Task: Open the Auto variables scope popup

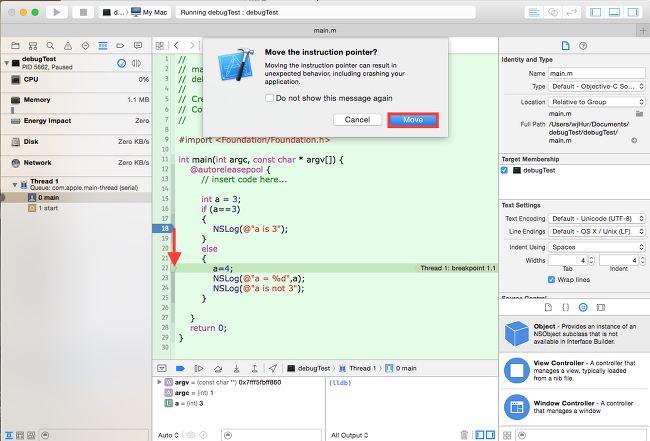Action: pyautogui.click(x=168, y=435)
